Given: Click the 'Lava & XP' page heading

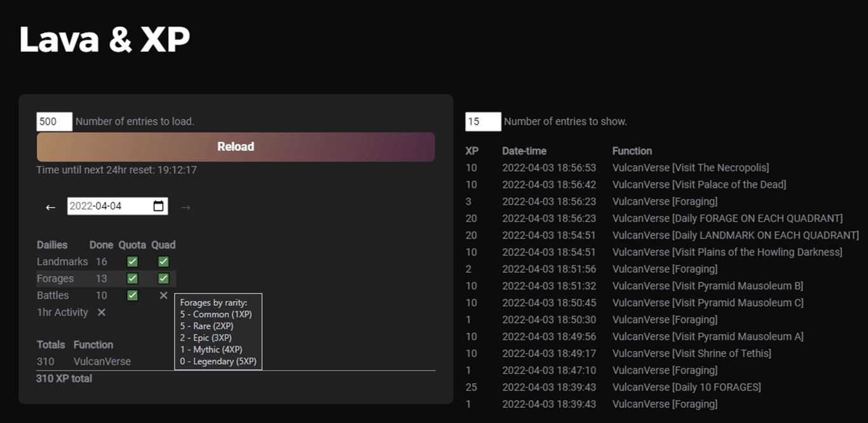Looking at the screenshot, I should pyautogui.click(x=105, y=39).
